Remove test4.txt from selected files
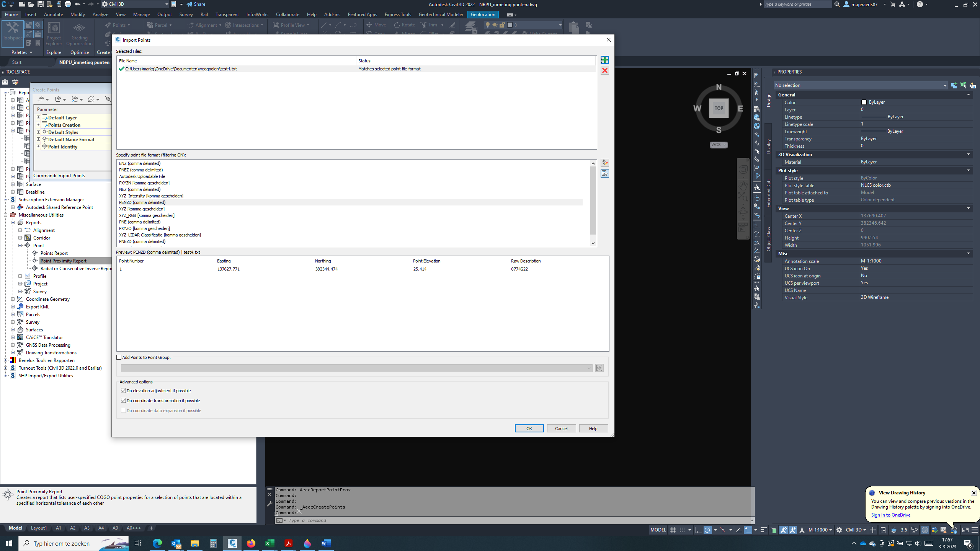 coord(605,70)
